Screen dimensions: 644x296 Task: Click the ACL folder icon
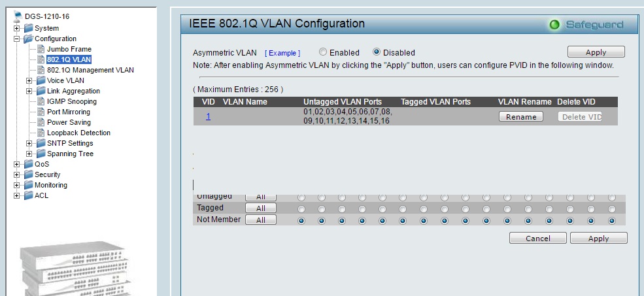tap(28, 195)
